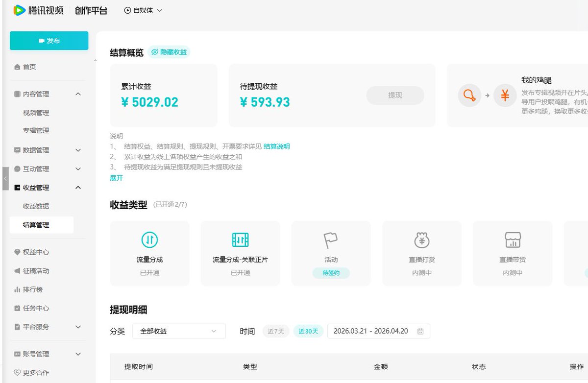
Task: Open 专辑管理 submenu item
Action: tap(36, 131)
